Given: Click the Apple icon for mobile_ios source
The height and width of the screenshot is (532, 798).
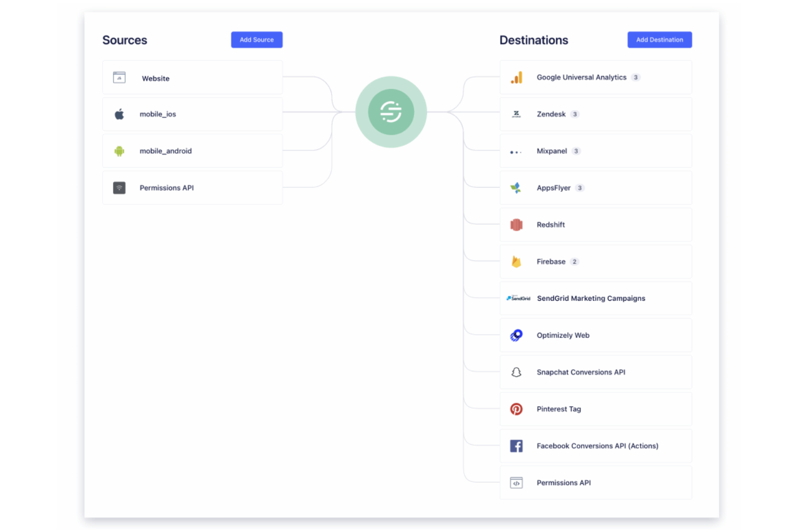Looking at the screenshot, I should pos(119,114).
